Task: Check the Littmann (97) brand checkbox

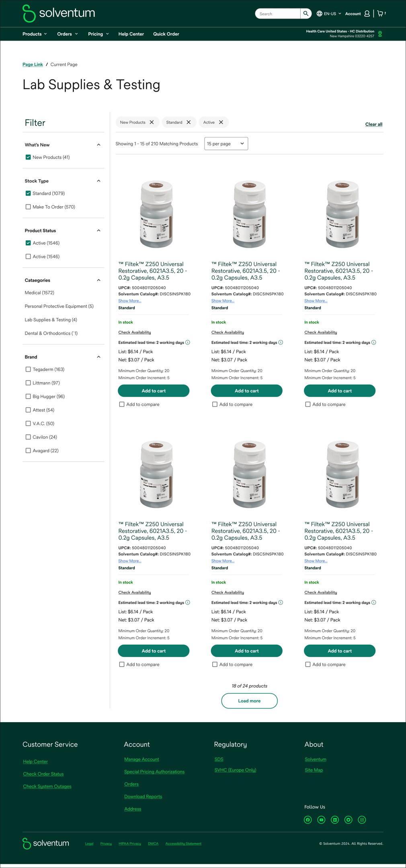Action: pyautogui.click(x=28, y=383)
